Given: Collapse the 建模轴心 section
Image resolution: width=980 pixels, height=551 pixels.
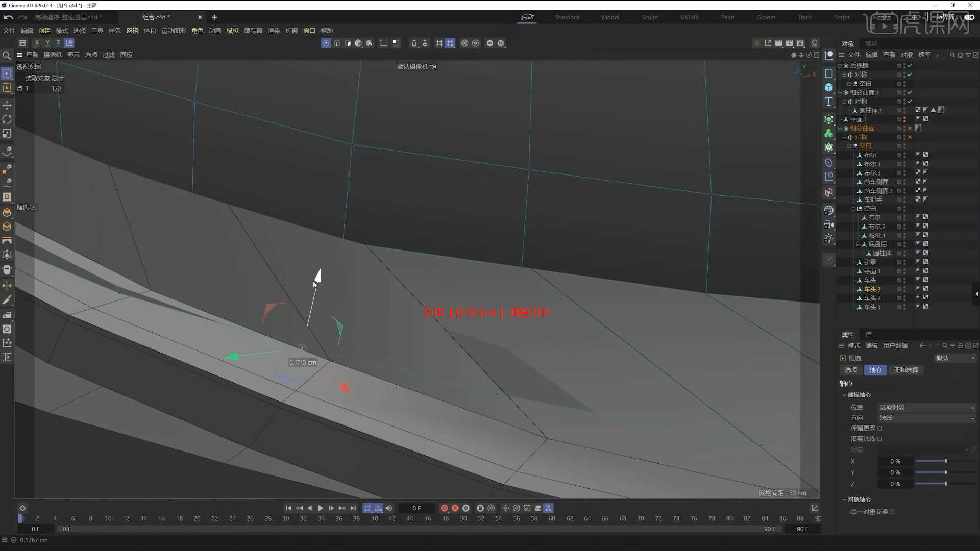Looking at the screenshot, I should click(x=844, y=395).
